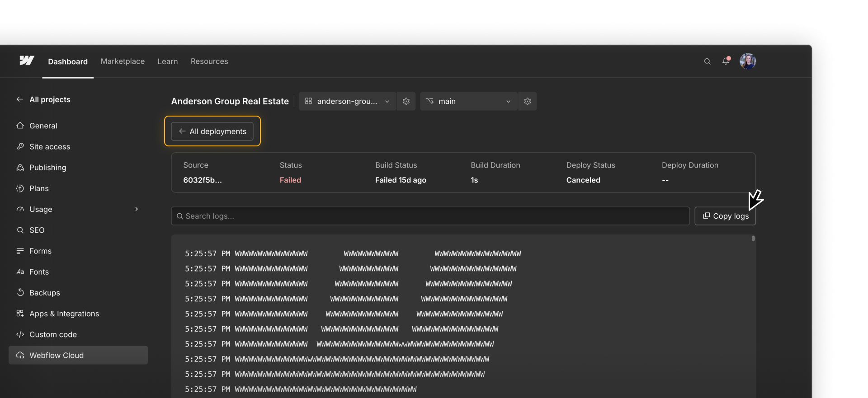Click the Failed status value

point(290,180)
